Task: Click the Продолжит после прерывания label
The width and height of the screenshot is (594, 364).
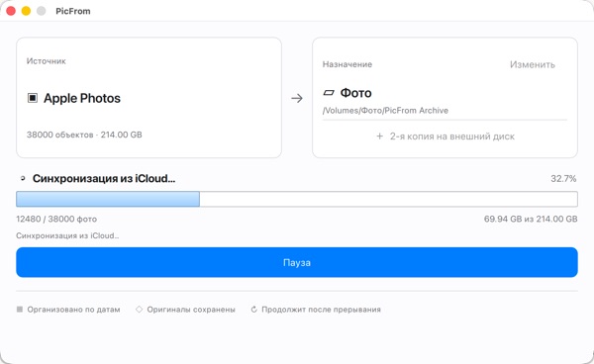Action: [x=321, y=310]
